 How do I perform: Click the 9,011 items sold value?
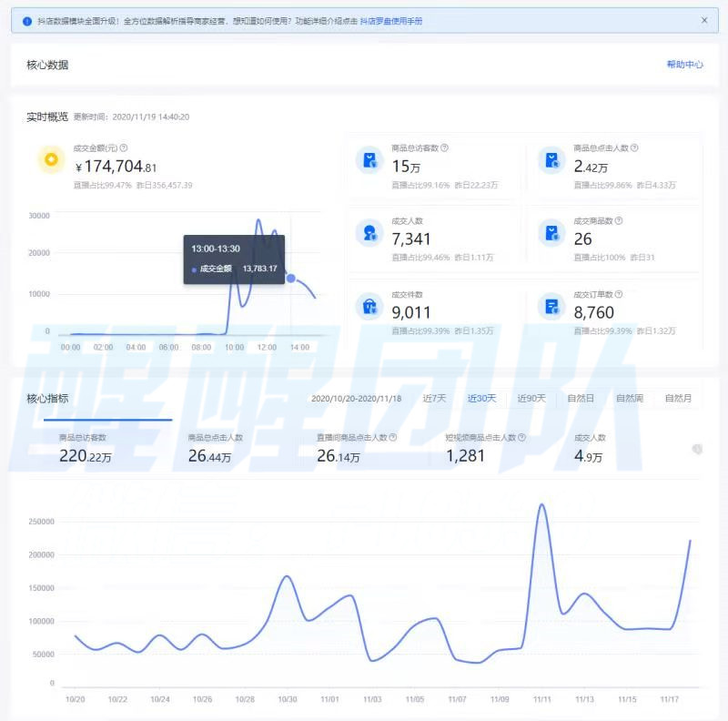click(x=411, y=312)
